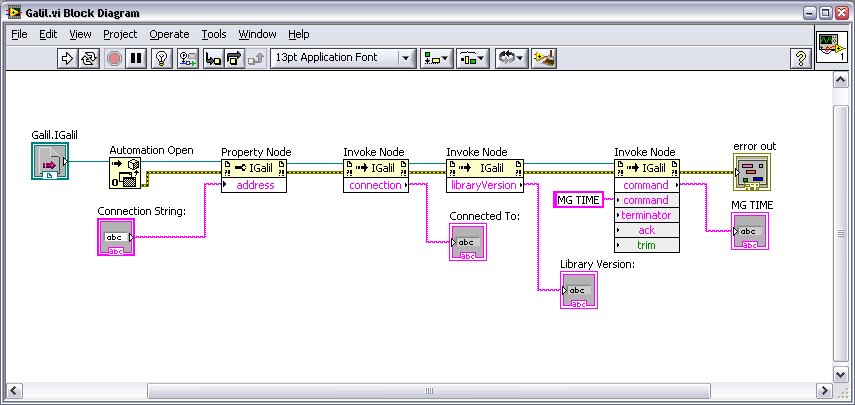
Task: Click horizontal scrollbar left arrow
Action: (x=15, y=390)
